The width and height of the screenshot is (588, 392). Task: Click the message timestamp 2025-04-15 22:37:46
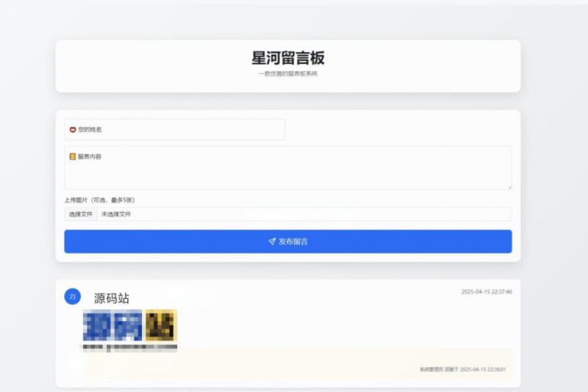[x=487, y=291]
